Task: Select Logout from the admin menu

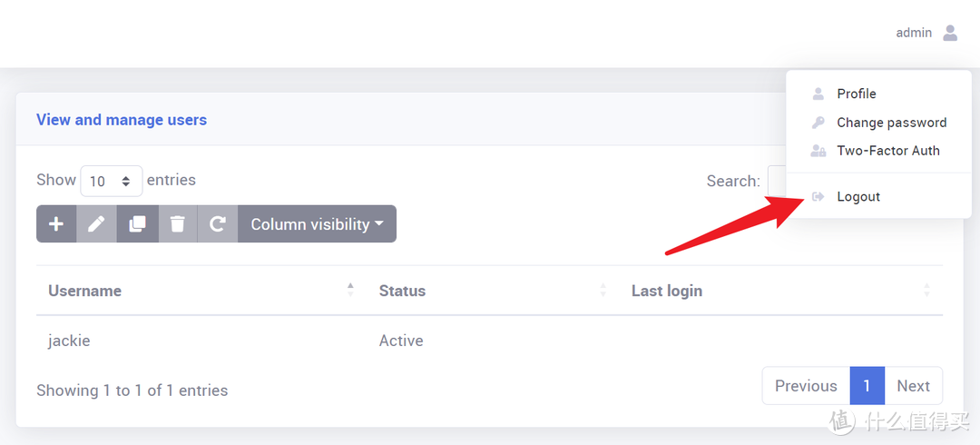Action: [858, 197]
